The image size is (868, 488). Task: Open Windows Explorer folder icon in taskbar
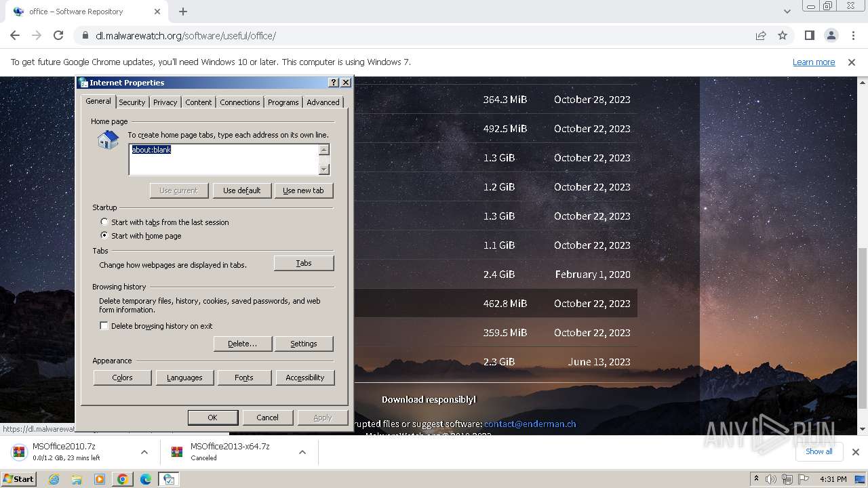click(x=77, y=479)
